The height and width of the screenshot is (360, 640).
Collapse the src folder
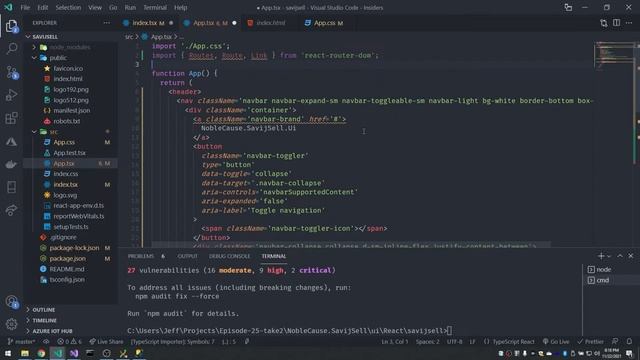(34, 132)
